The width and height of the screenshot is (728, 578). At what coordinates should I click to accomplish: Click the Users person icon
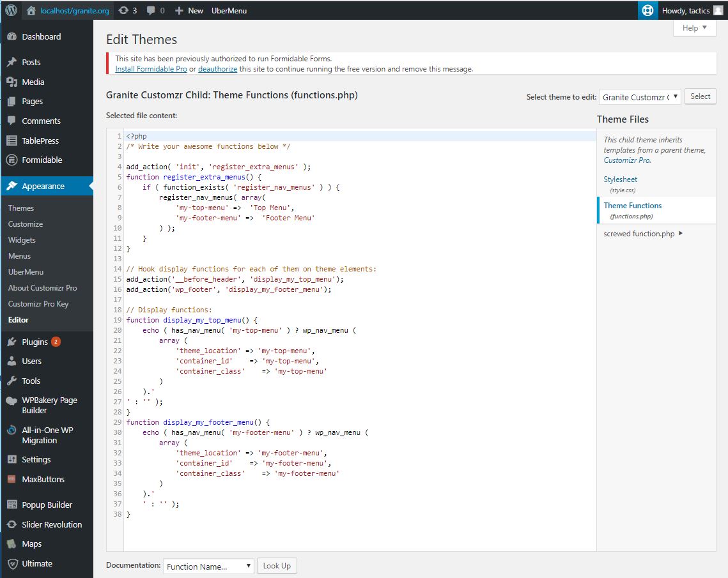12,361
